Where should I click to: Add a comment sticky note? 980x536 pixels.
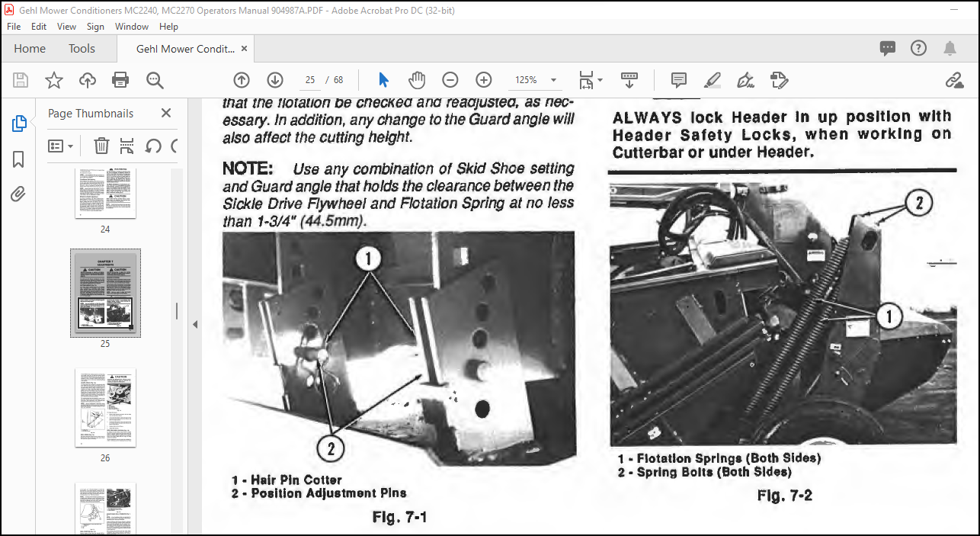(679, 80)
